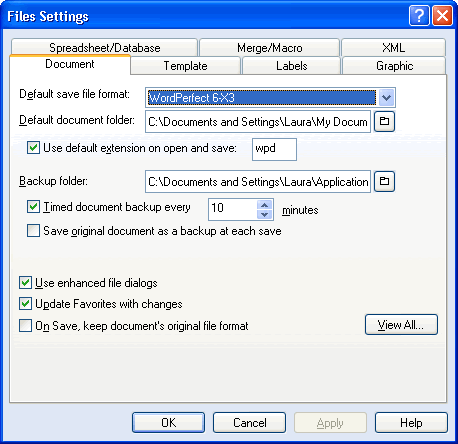Viewport: 458px width, 444px height.
Task: Uncheck Use enhanced file dialogs
Action: (25, 283)
